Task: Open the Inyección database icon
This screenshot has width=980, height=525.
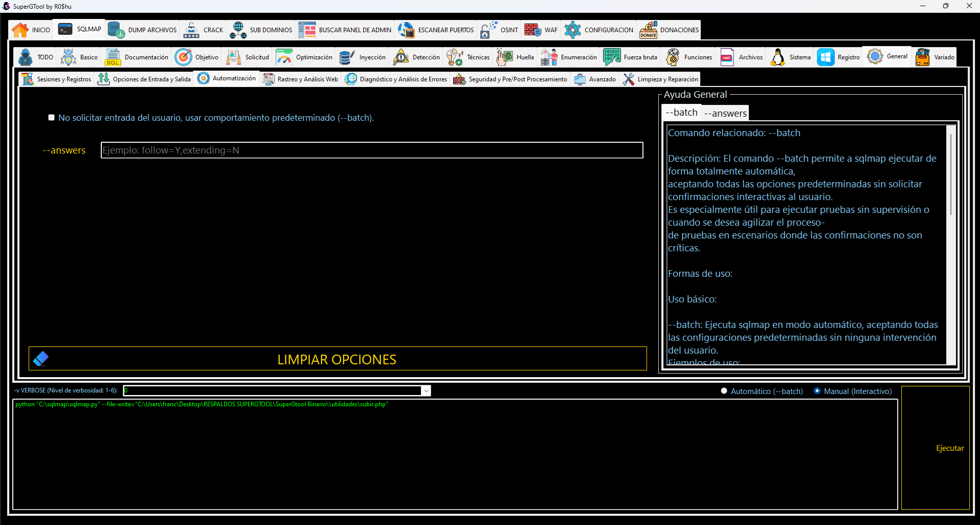Action: [347, 57]
